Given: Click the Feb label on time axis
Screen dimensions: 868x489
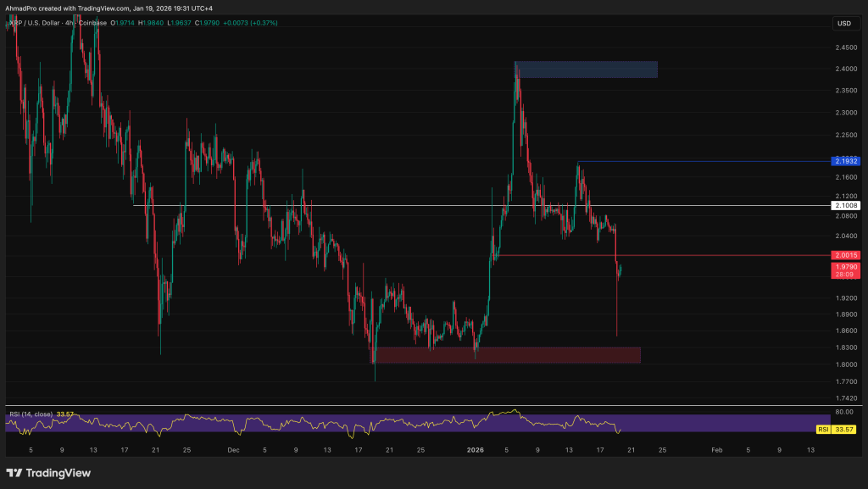Looking at the screenshot, I should point(716,450).
